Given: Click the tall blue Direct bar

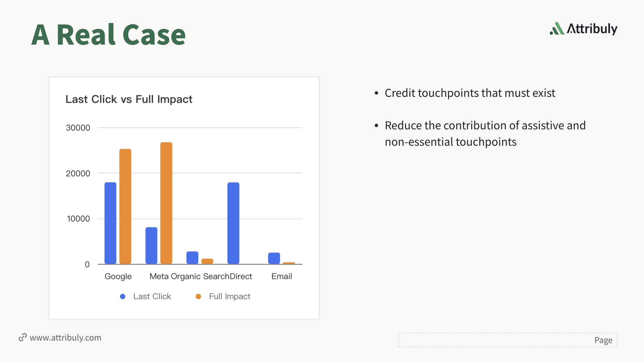Looking at the screenshot, I should [x=233, y=223].
